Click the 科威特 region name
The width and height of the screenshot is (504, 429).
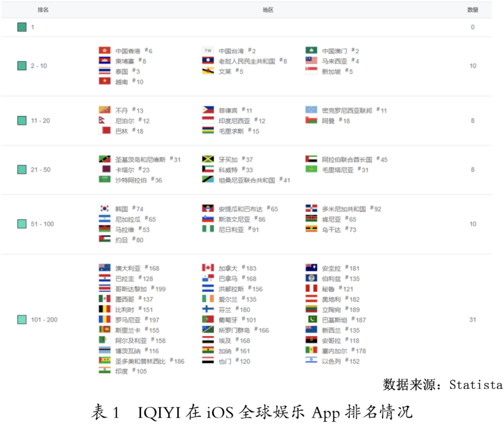click(228, 170)
